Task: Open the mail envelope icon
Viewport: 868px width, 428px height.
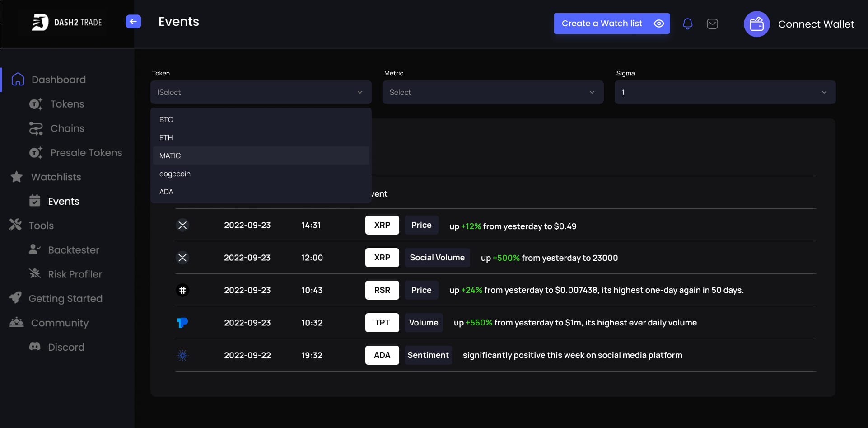Action: tap(712, 24)
